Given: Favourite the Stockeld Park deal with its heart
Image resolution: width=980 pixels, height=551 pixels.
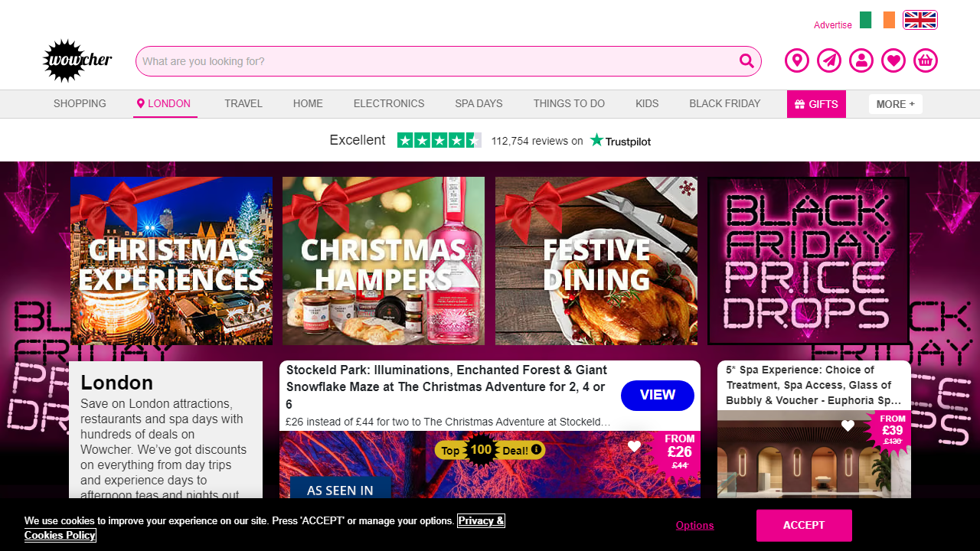Looking at the screenshot, I should click(x=634, y=445).
